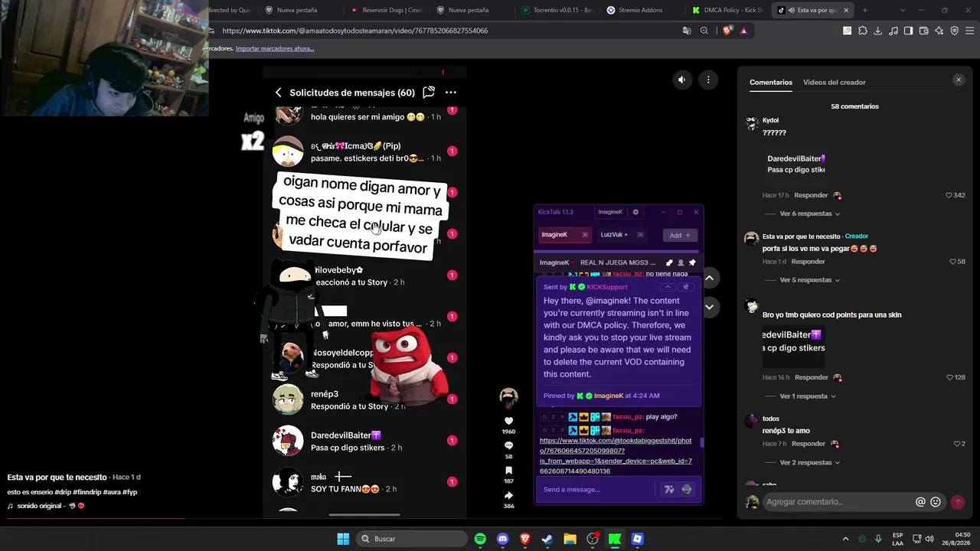The image size is (980, 551).
Task: Open tiktok.com link from facuu_pz
Action: tap(616, 456)
